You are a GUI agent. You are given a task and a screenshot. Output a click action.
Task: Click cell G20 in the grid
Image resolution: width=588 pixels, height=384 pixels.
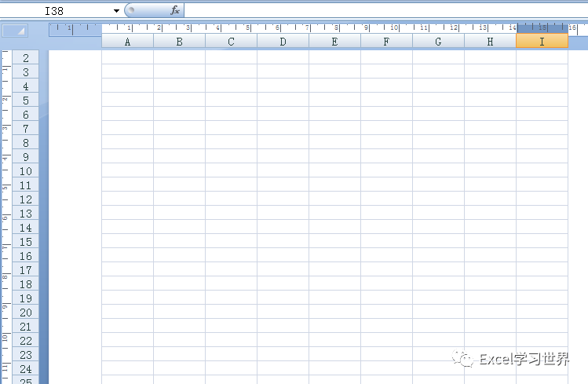438,313
